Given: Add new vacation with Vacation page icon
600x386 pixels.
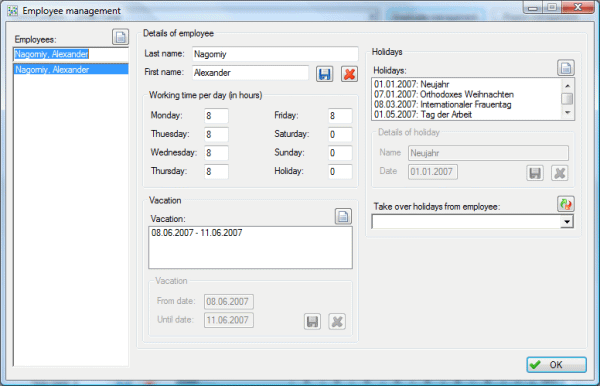Looking at the screenshot, I should [343, 217].
